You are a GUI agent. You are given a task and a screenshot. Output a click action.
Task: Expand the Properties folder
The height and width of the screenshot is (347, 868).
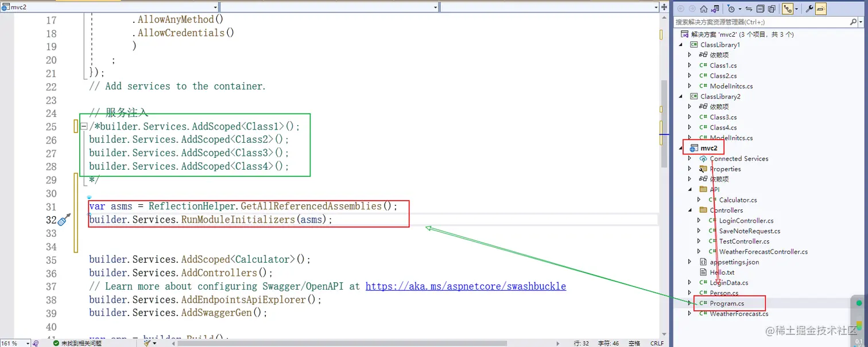click(x=691, y=169)
